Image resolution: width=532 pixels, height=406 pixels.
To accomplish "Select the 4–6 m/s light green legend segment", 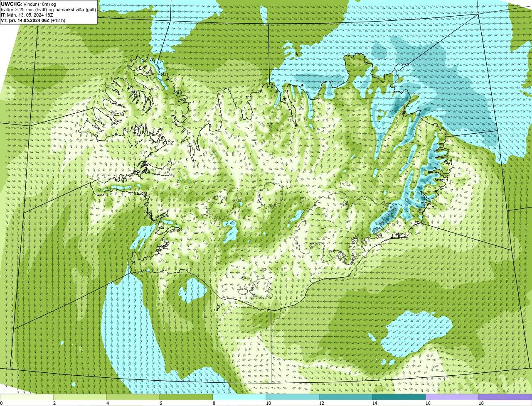I will [133, 397].
